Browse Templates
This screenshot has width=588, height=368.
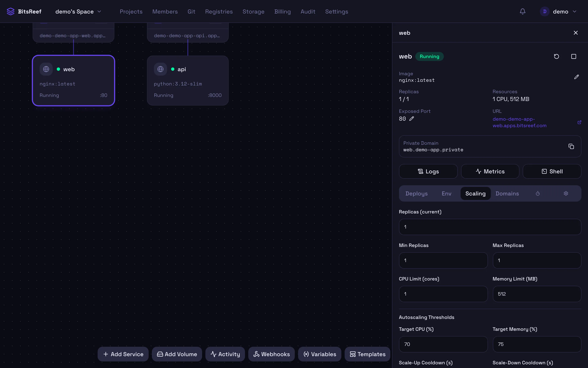[367, 354]
